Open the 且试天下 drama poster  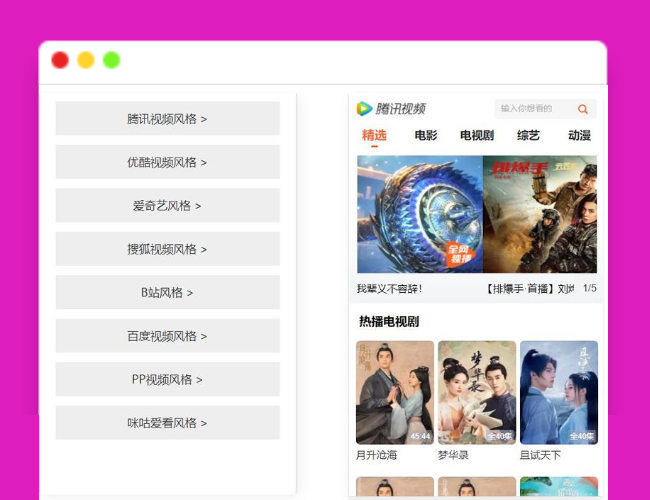(x=559, y=393)
